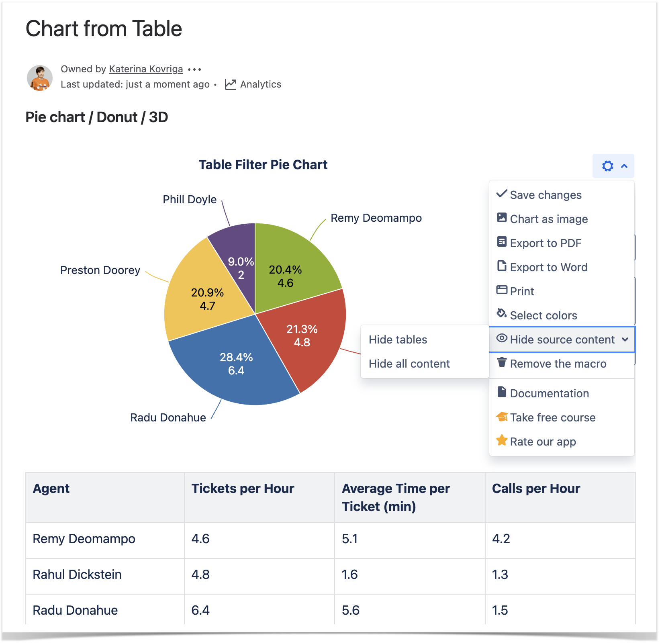Open Katerina Kovriga's profile link
This screenshot has width=662, height=644.
[x=146, y=69]
